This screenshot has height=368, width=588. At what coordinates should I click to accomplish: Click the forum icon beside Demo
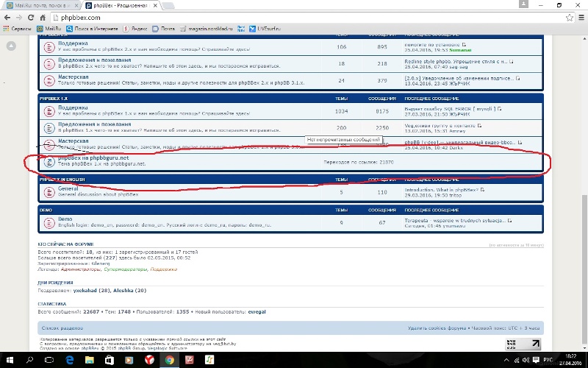tap(49, 222)
